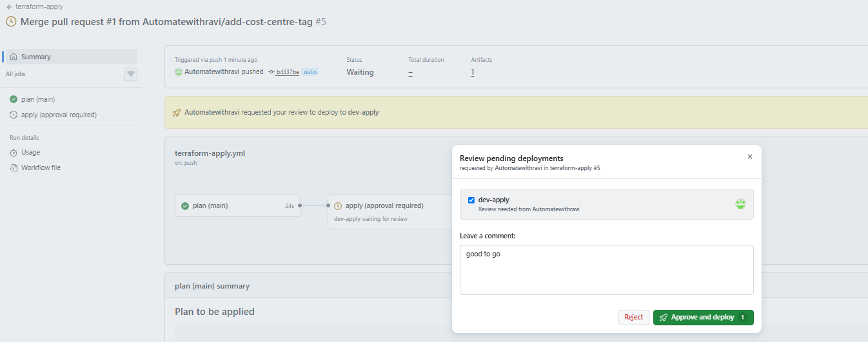Click the 'terraform-apply.yml' workflow title text
Viewport: 868px width, 342px height.
coord(210,153)
